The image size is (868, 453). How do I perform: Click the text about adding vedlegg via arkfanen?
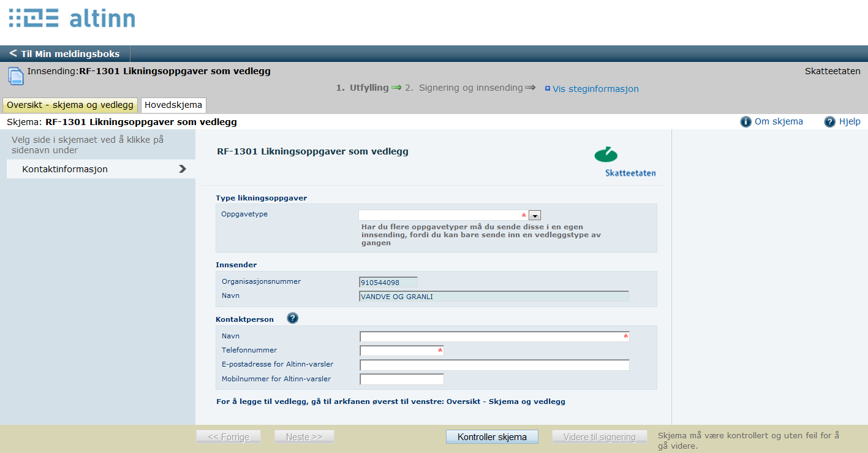(x=391, y=402)
